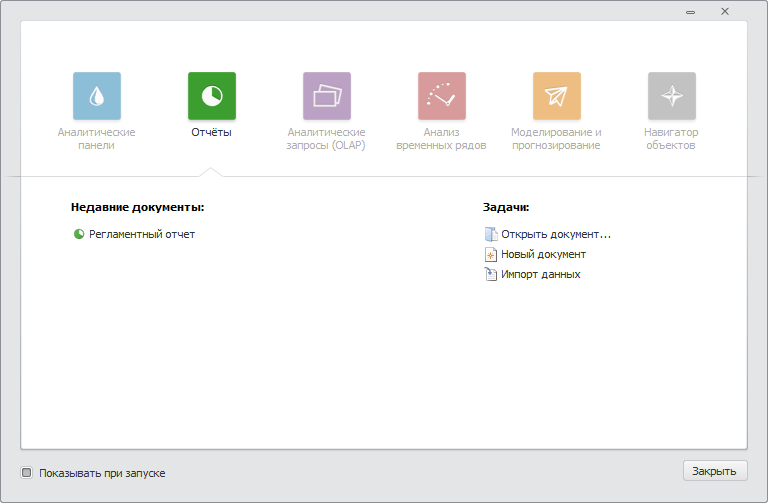This screenshot has height=503, width=768.
Task: Select the green Отчёты pie chart icon
Action: click(212, 96)
